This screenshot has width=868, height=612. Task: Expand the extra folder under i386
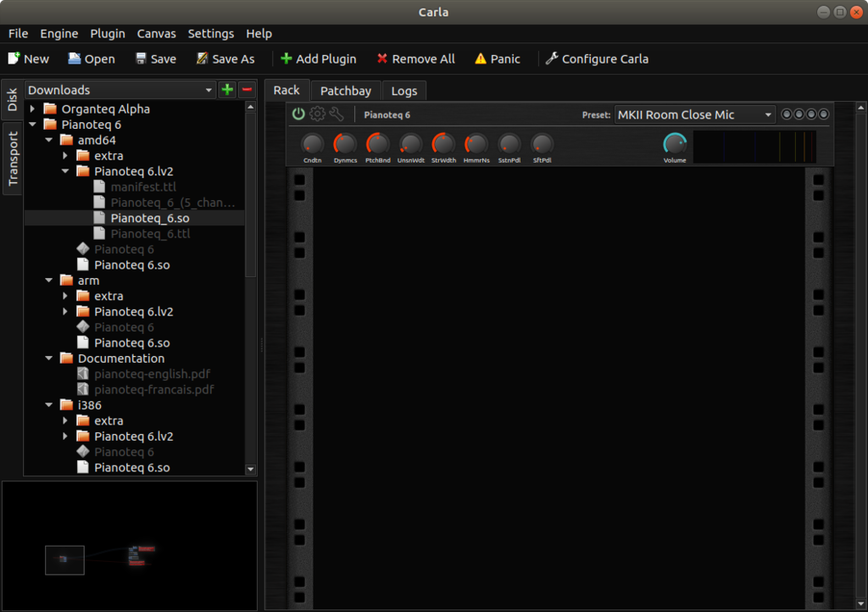click(x=65, y=420)
